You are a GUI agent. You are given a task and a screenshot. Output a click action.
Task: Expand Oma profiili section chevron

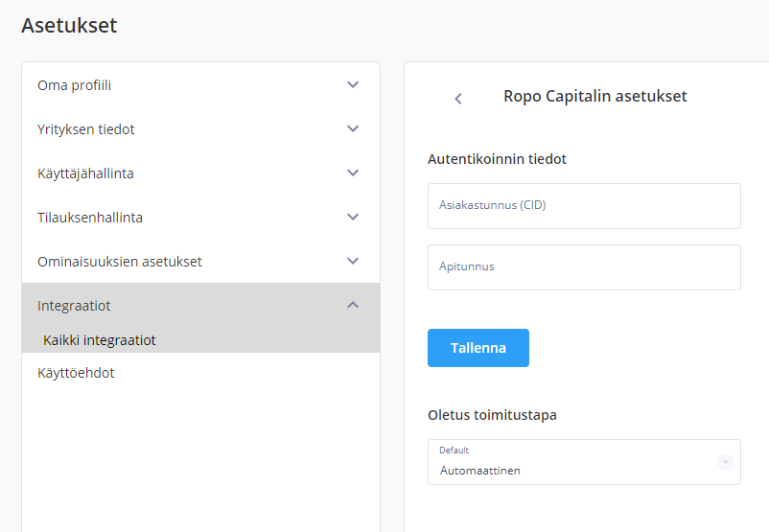[x=353, y=84]
